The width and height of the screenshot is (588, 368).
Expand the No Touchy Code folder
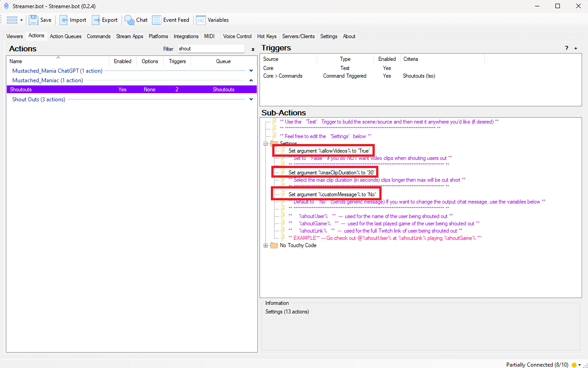266,245
